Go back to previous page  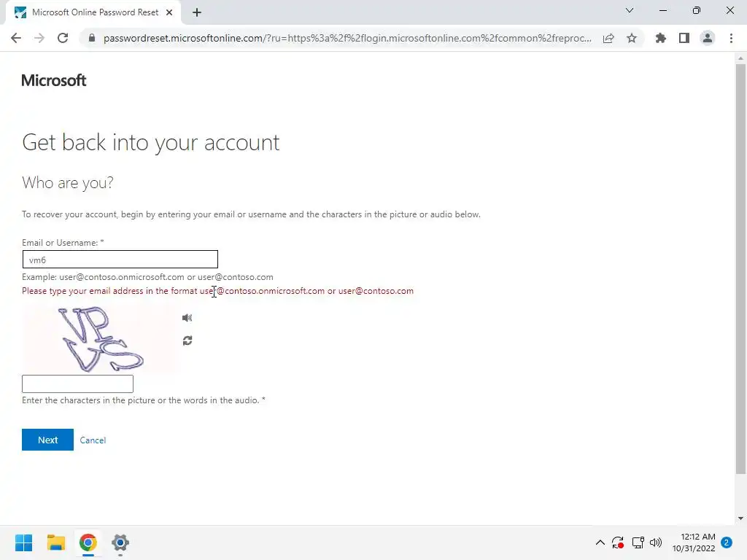click(16, 38)
